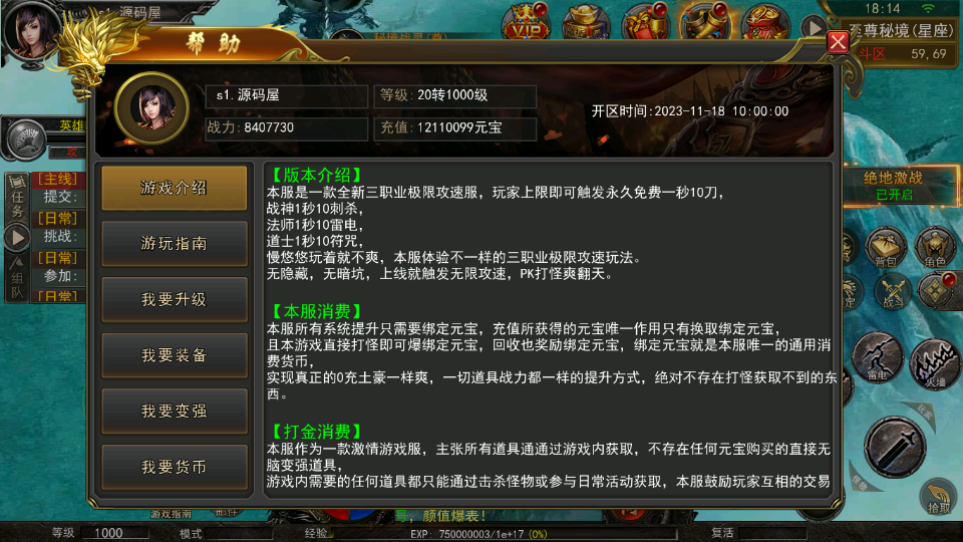The width and height of the screenshot is (963, 542).
Task: Close the 帮助 help window
Action: point(838,42)
